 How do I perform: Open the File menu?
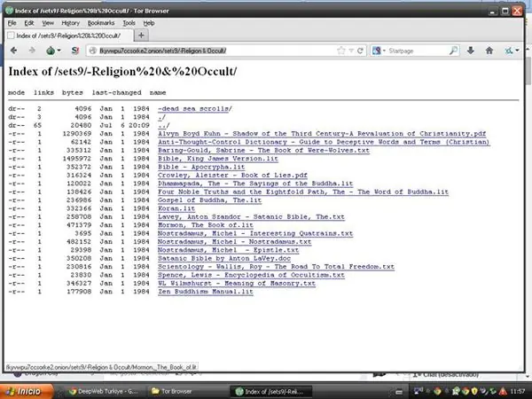coord(12,23)
